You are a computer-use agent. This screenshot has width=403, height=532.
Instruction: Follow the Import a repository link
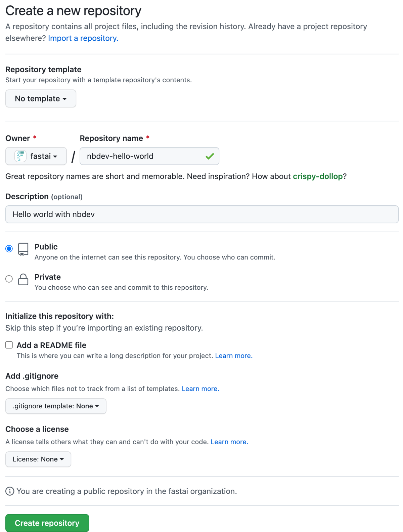pyautogui.click(x=83, y=38)
